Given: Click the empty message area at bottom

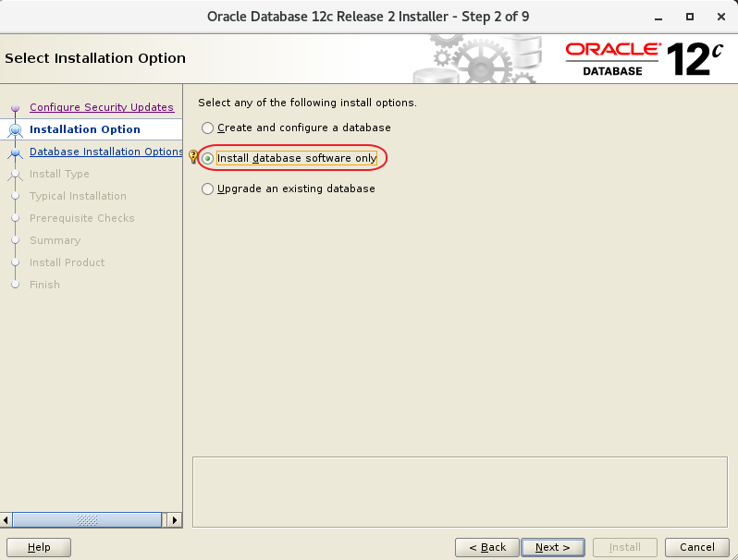Looking at the screenshot, I should [460, 492].
